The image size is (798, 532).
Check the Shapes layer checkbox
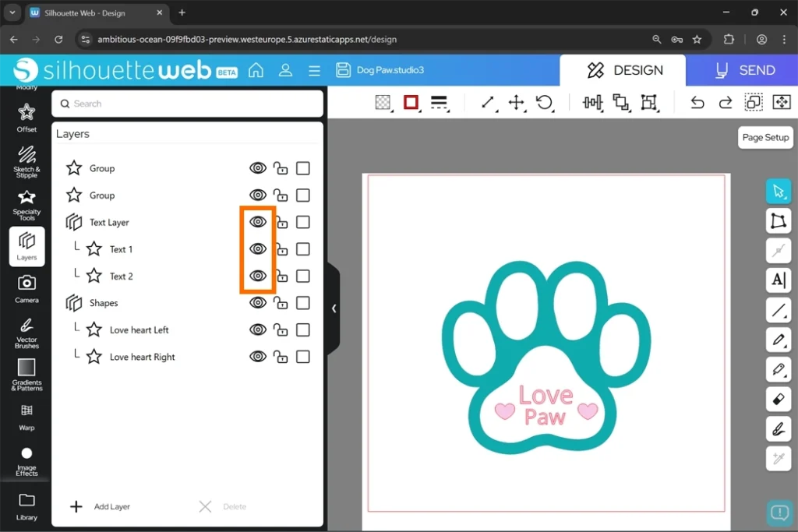(303, 303)
